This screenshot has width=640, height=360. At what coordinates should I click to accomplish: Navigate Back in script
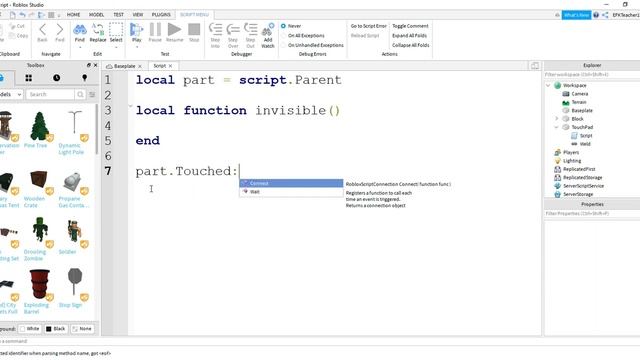click(x=42, y=33)
